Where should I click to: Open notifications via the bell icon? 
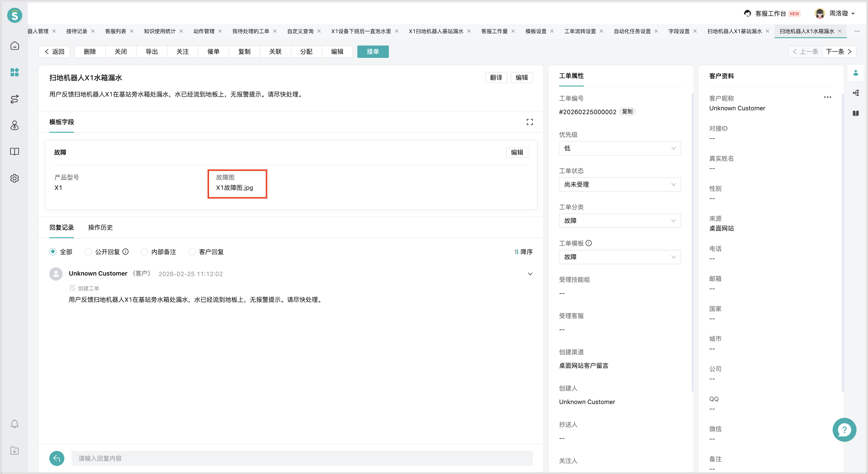(x=15, y=424)
